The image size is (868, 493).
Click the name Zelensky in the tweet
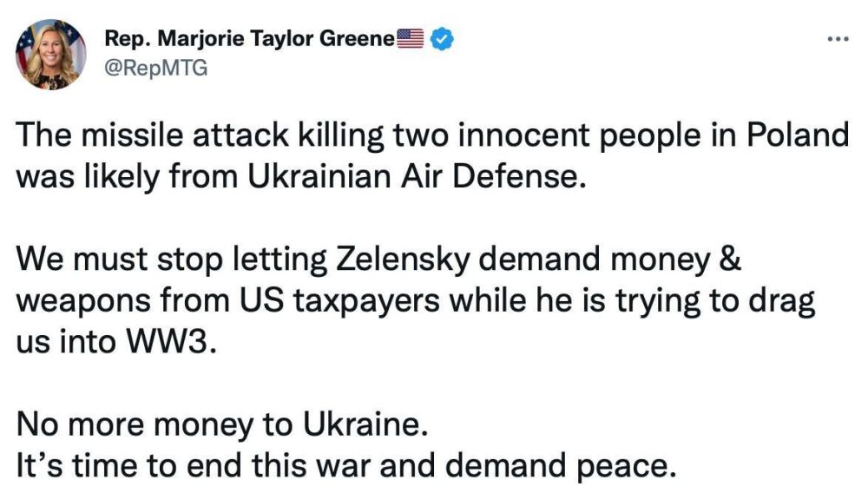[x=403, y=259]
